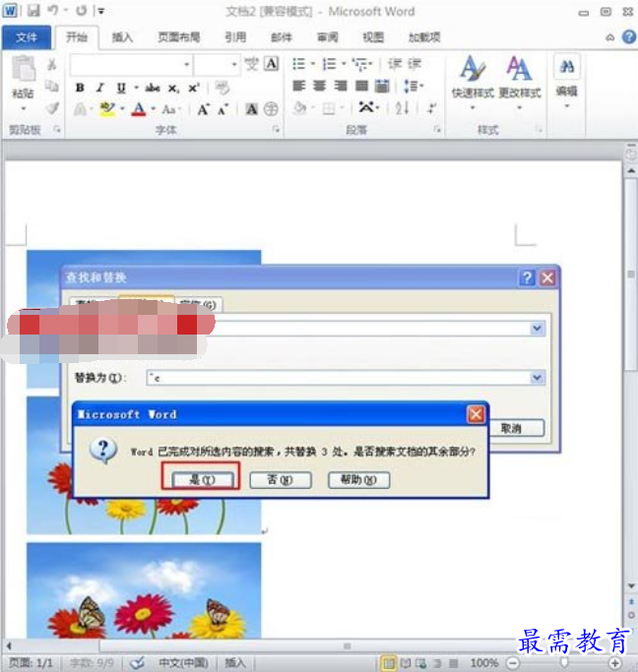Click the multilevel list icon
Viewport: 638px width, 672px height.
(360, 64)
